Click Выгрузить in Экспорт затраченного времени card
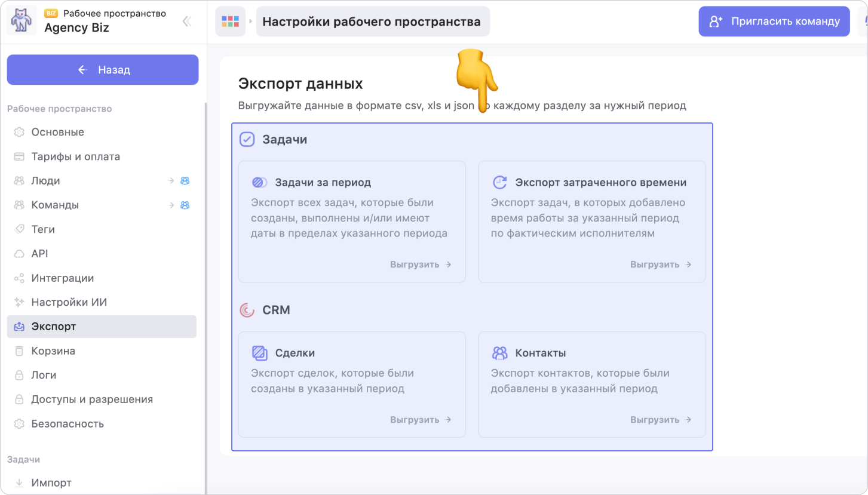The width and height of the screenshot is (868, 495). (x=661, y=265)
